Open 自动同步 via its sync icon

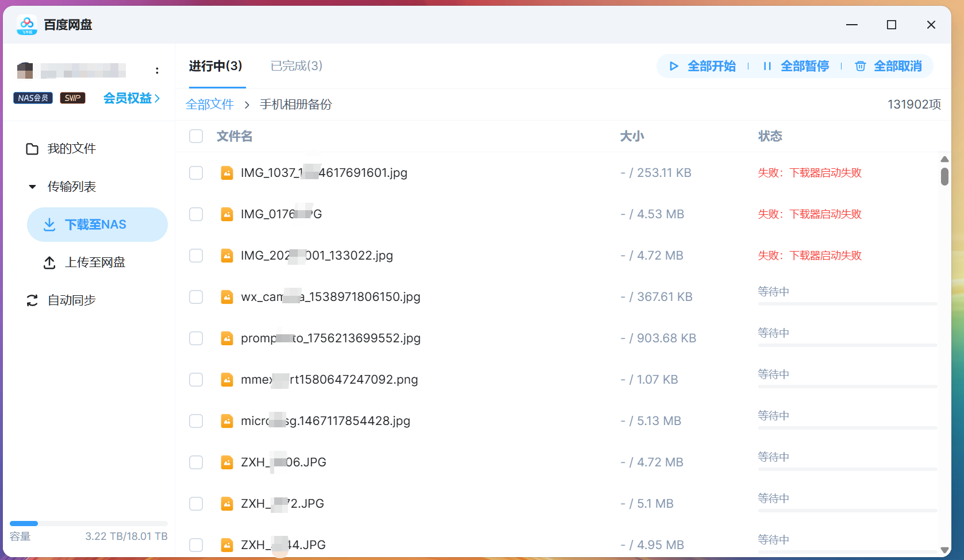(32, 300)
